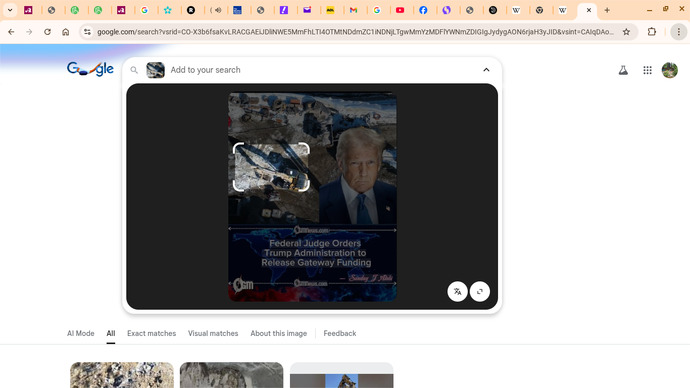Screen dimensions: 690x388
Task: Click the image thumbnail in search box
Action: click(x=155, y=70)
